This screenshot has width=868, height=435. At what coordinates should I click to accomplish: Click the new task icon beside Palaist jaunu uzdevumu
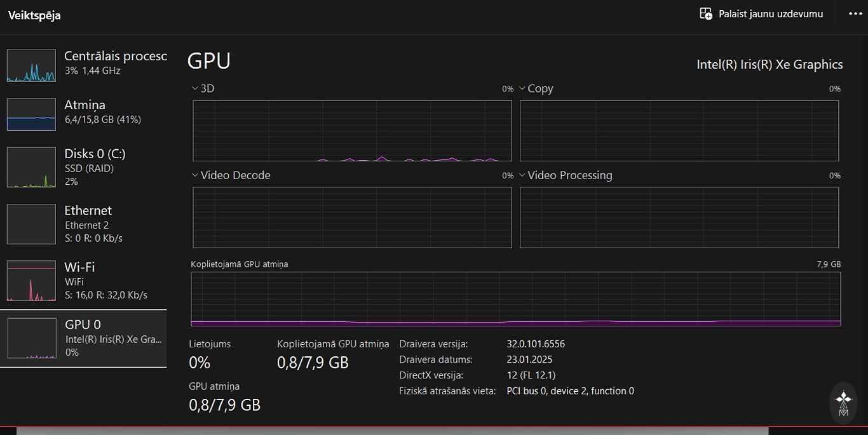coord(705,13)
